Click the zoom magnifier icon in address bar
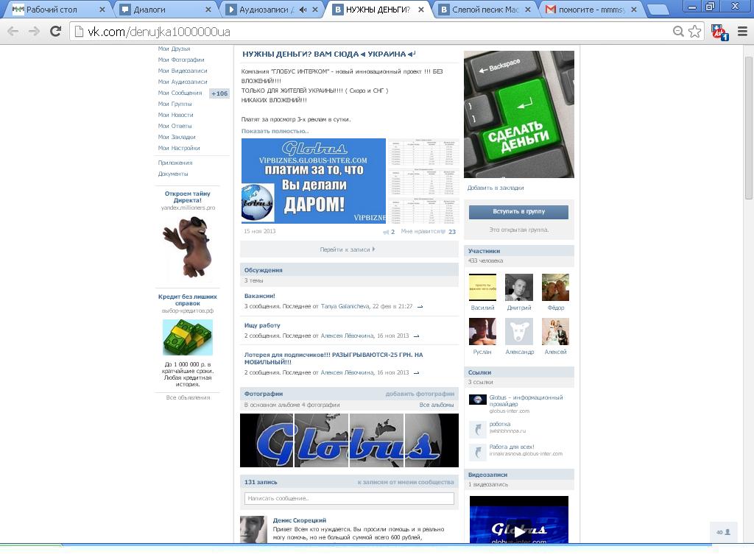This screenshot has height=560, width=754. (x=678, y=32)
